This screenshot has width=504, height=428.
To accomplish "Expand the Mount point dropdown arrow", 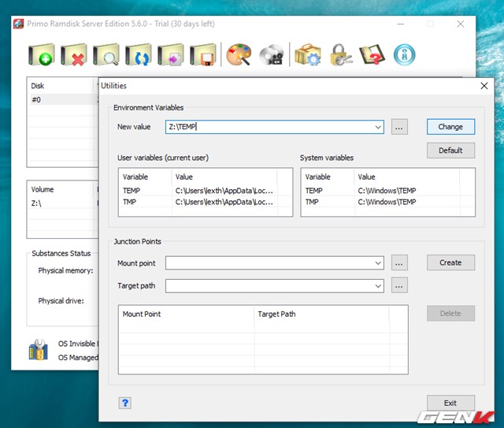I will pyautogui.click(x=378, y=263).
